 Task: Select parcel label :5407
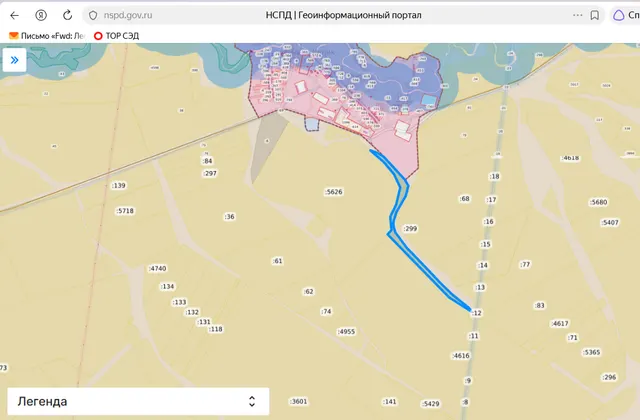(610, 223)
